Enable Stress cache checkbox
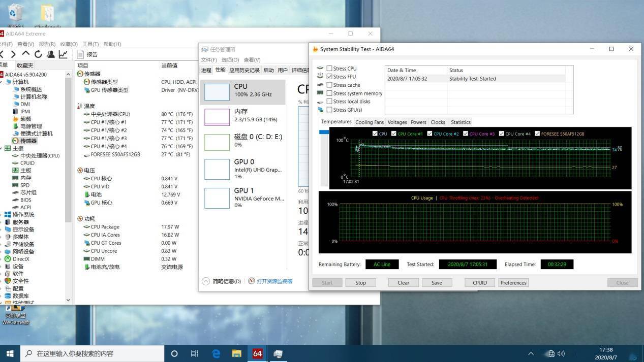This screenshot has height=362, width=644. click(329, 85)
